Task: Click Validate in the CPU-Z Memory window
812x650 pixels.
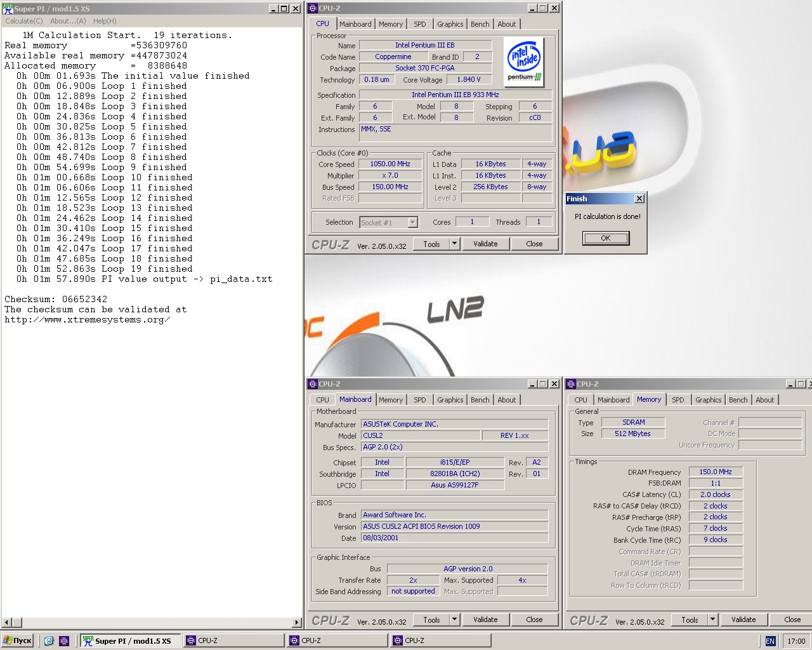Action: click(x=743, y=620)
